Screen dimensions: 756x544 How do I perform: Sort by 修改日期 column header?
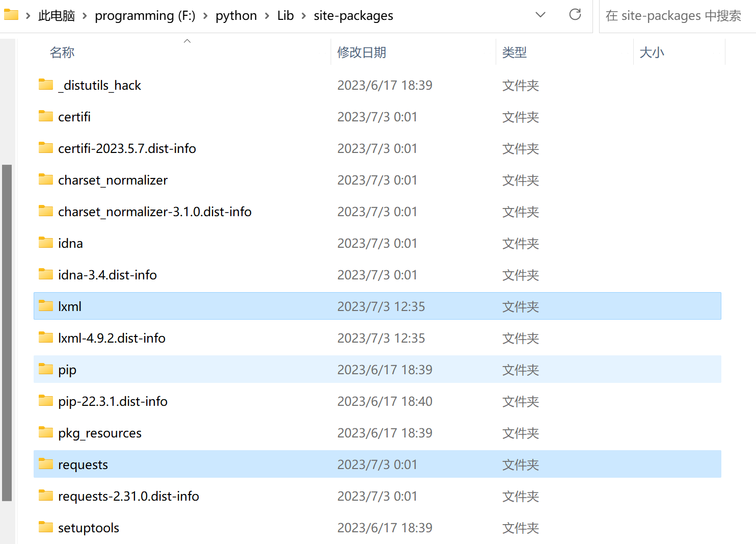coord(362,53)
